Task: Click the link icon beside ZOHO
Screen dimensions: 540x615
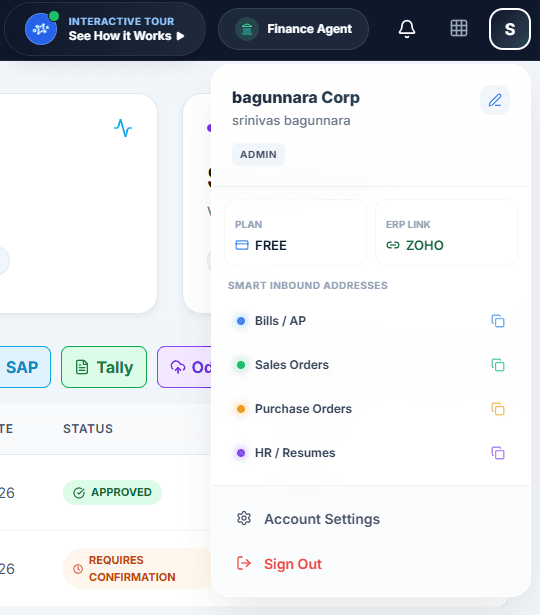Action: pyautogui.click(x=393, y=245)
